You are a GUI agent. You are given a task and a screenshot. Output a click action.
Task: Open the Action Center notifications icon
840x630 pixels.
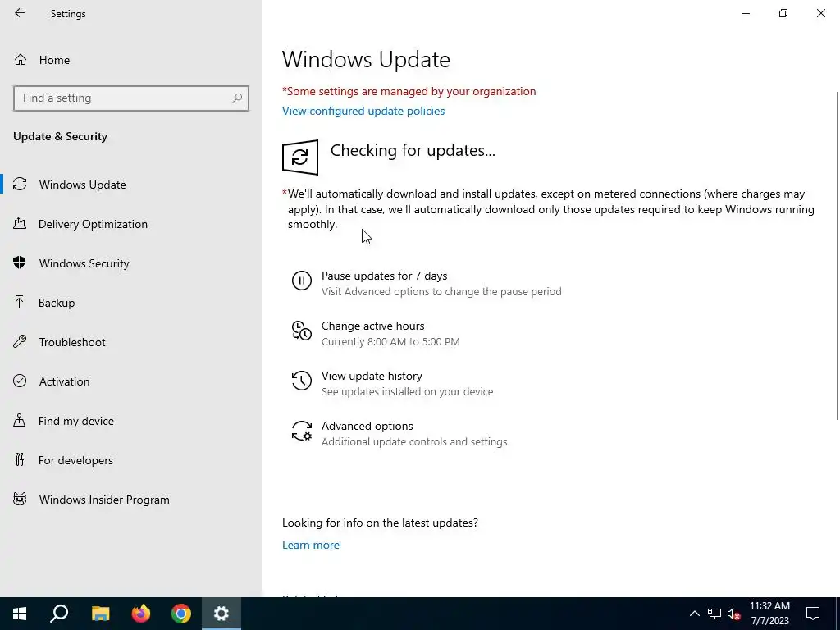(x=813, y=614)
